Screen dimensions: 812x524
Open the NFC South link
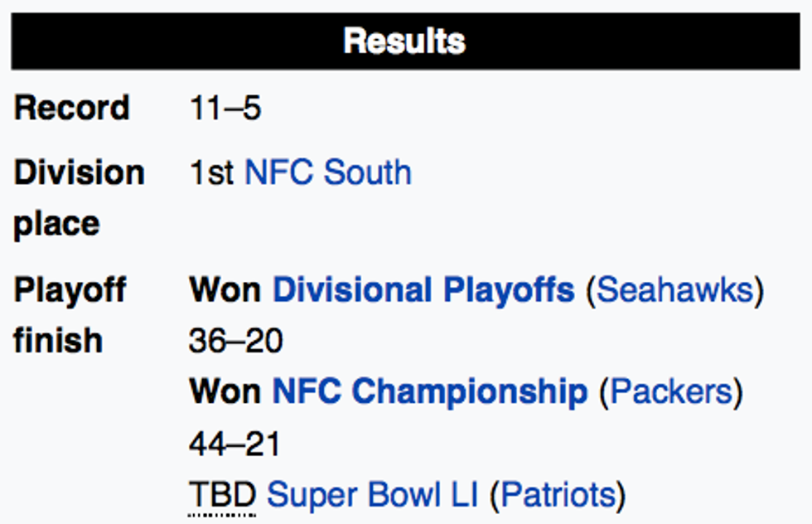point(327,172)
